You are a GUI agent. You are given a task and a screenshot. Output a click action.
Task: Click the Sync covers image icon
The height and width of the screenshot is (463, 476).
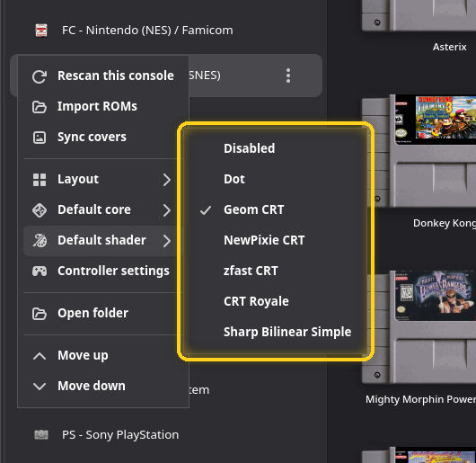coord(40,138)
